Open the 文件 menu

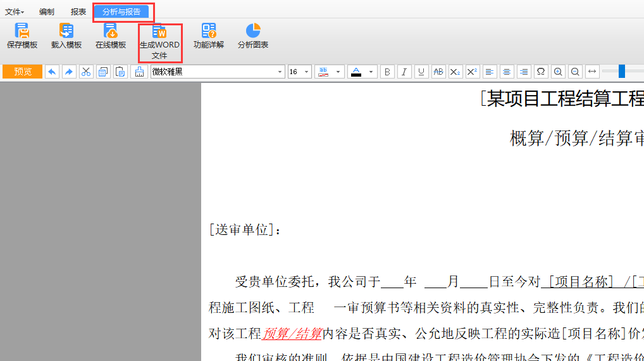pos(15,12)
